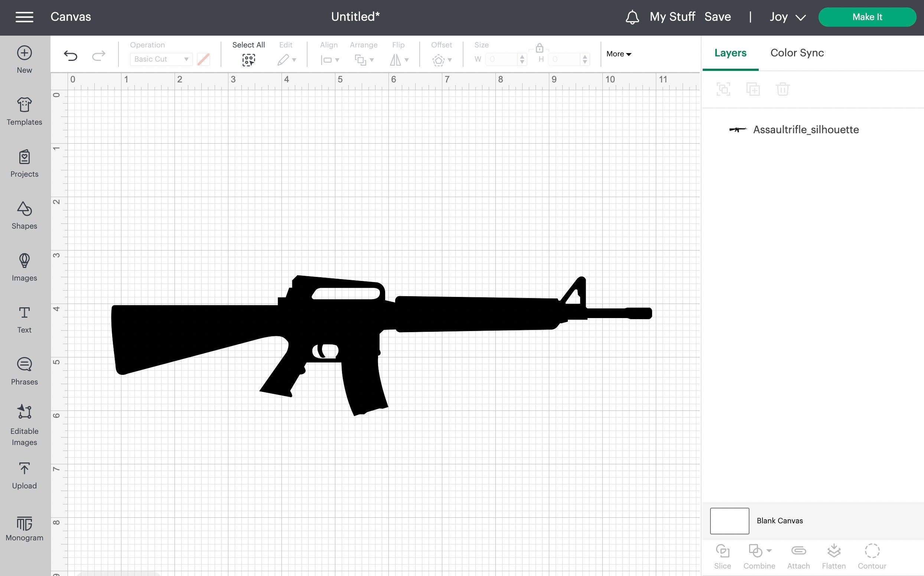The width and height of the screenshot is (924, 576).
Task: Select the Text tool in the sidebar
Action: point(24,318)
